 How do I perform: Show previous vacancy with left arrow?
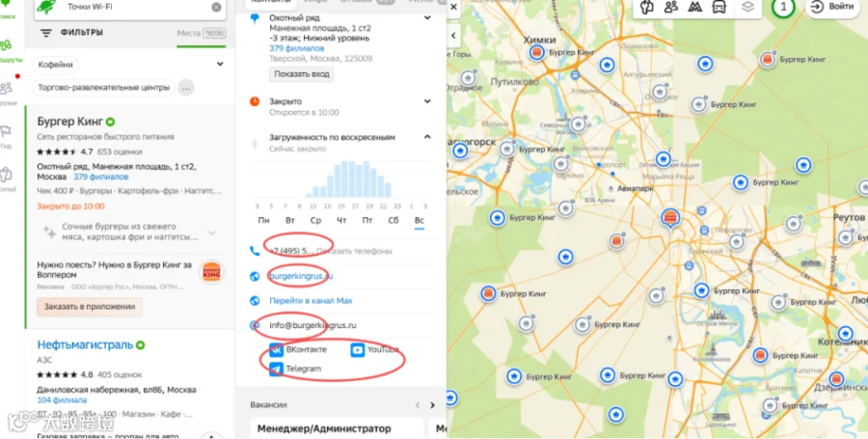tap(418, 405)
